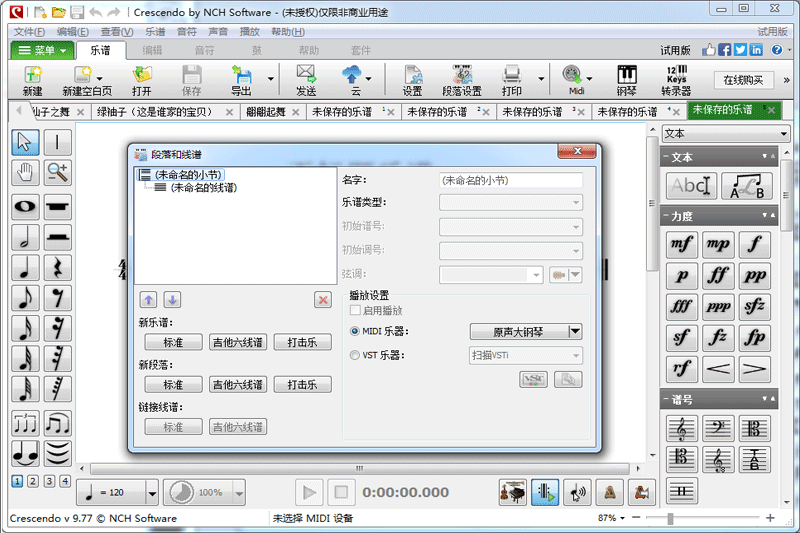The image size is (800, 533).
Task: Insert bass clef
Action: coord(718,428)
